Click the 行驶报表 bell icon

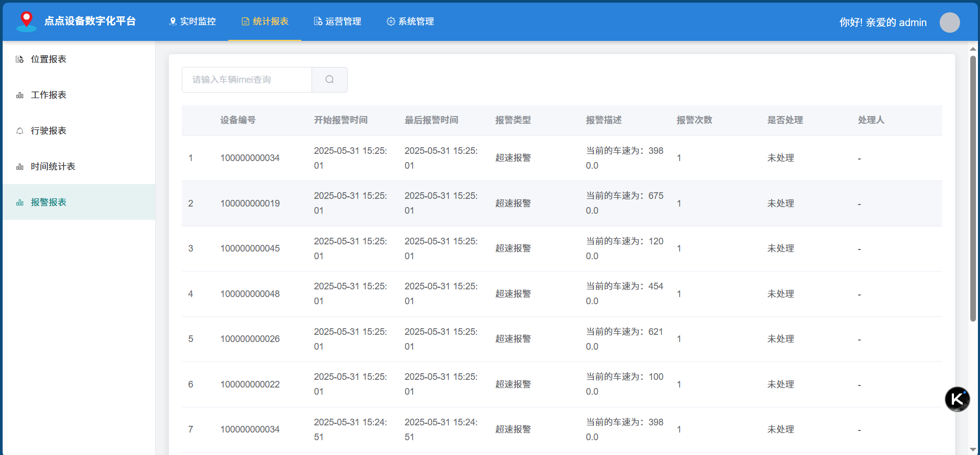pos(20,131)
